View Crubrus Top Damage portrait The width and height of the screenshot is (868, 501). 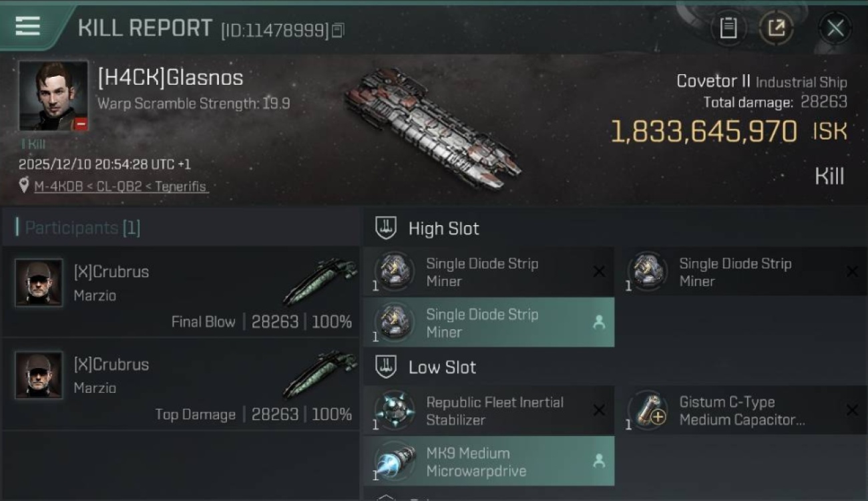39,375
